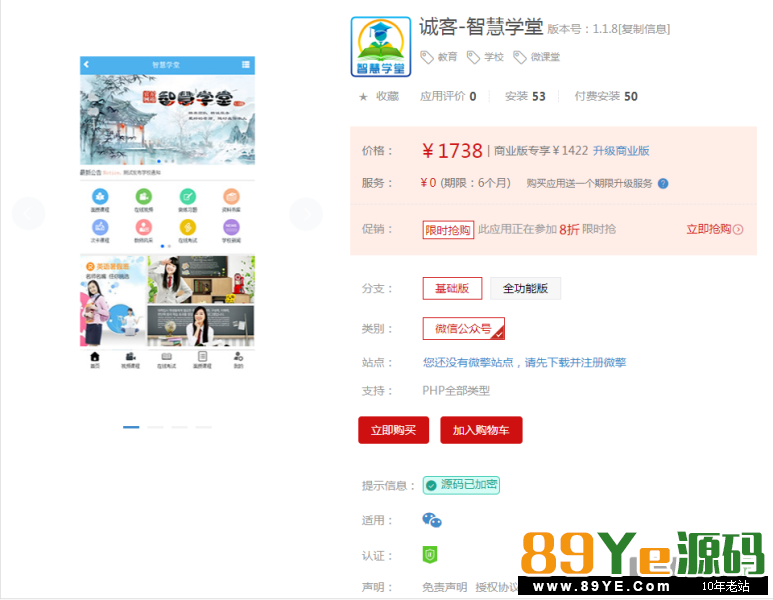The image size is (773, 600).
Task: Click the app title 诚客-智慧学堂
Action: pos(481,27)
